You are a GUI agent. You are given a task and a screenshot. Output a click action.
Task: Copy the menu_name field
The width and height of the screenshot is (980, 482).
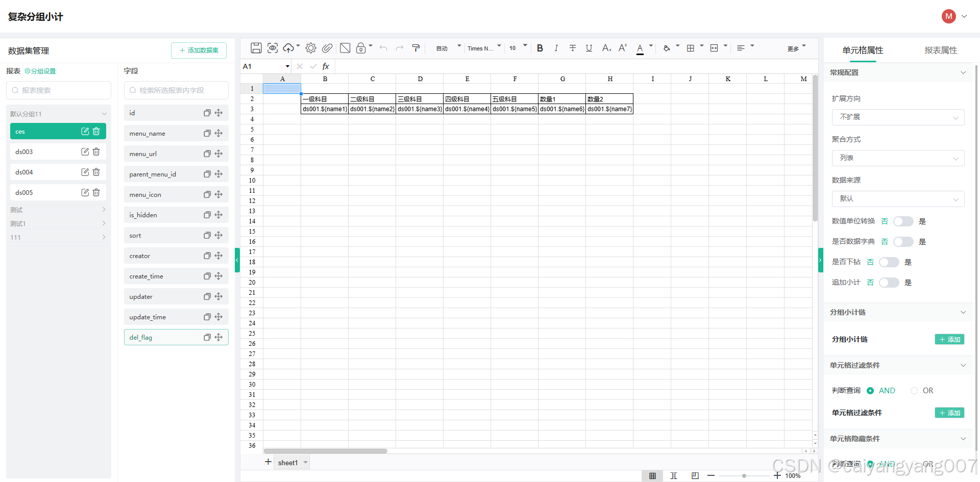click(207, 133)
